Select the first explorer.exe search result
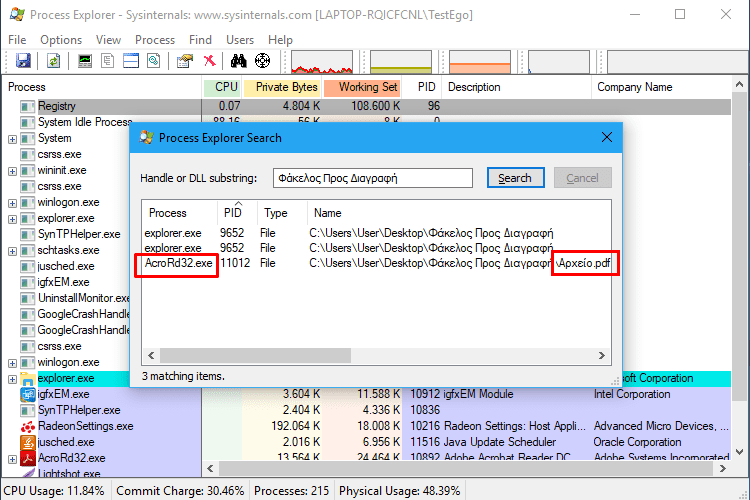This screenshot has height=500, width=750. pos(376,233)
